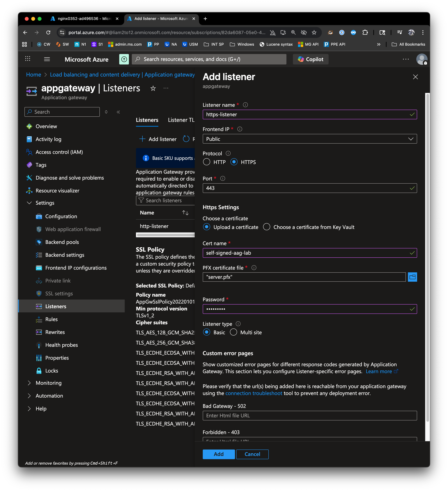This screenshot has width=448, height=491.
Task: Collapse the left navigation with double-chevron icon
Action: point(118,112)
